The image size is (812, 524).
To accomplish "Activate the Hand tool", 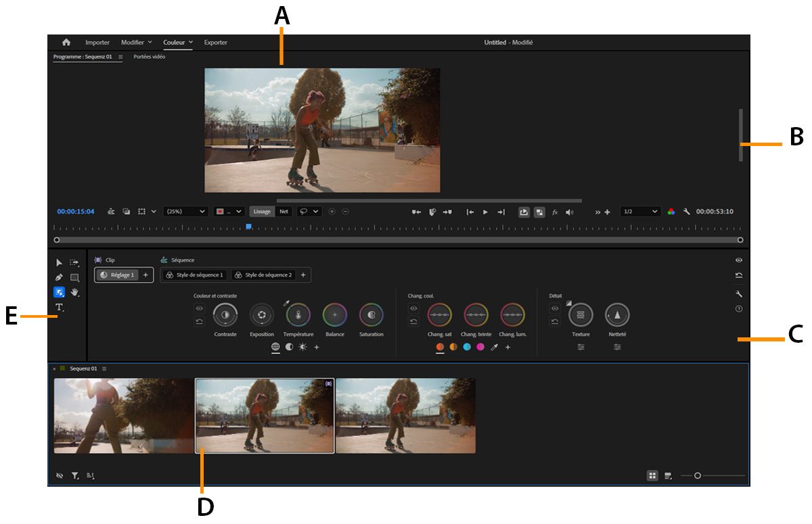I will 76,291.
